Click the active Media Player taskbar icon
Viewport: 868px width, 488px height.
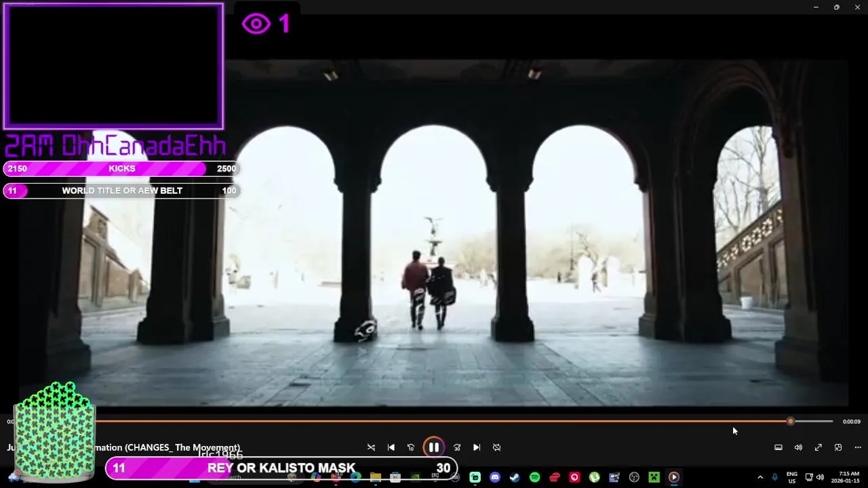(x=673, y=477)
